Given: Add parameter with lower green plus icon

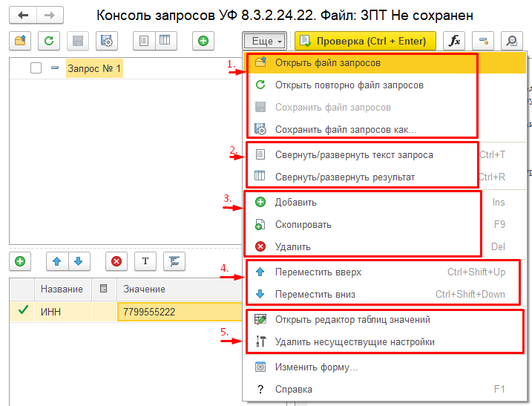Looking at the screenshot, I should [20, 261].
